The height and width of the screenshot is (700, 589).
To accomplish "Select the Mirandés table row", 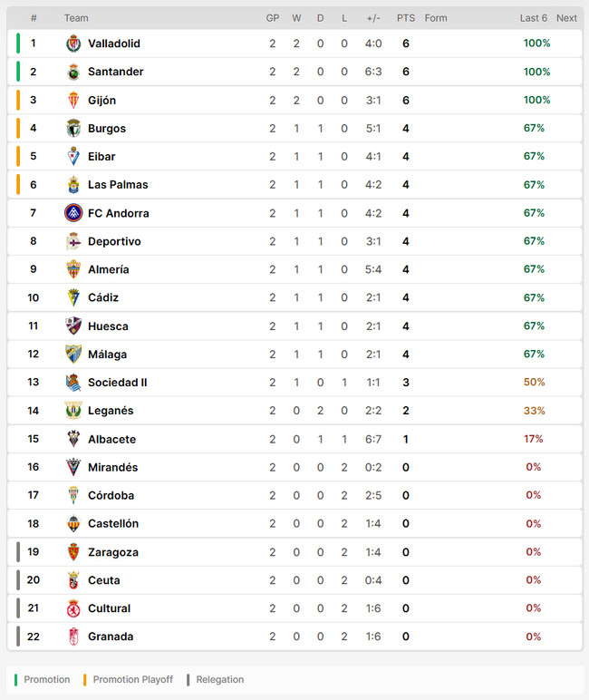I will (294, 467).
